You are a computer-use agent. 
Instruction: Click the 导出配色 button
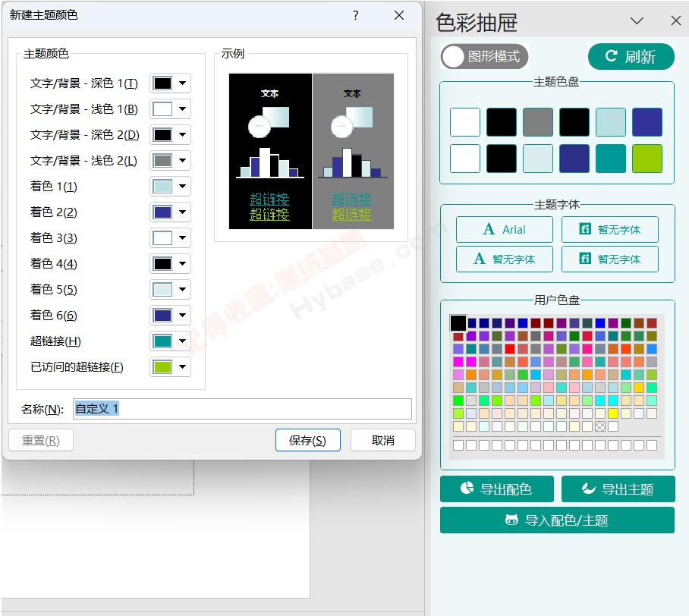point(497,489)
